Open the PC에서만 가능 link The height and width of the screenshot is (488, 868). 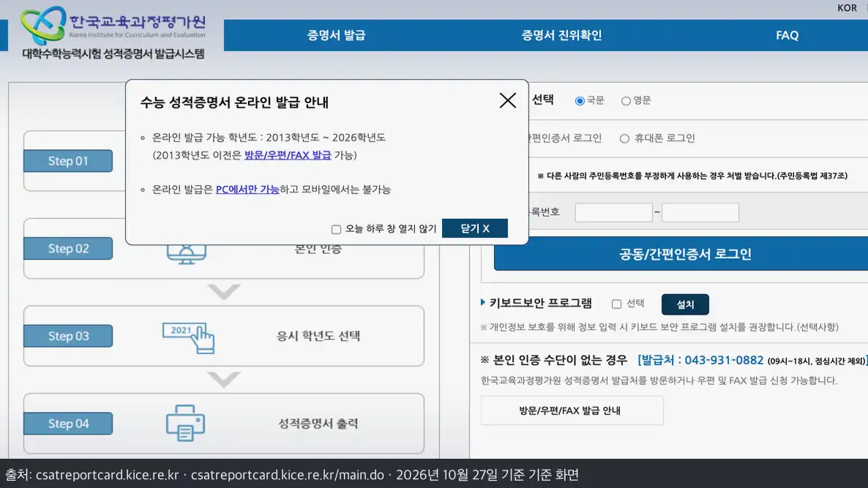coord(247,189)
